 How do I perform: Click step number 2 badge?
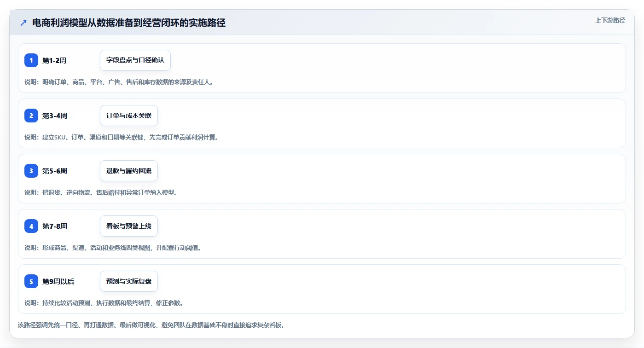tap(31, 116)
